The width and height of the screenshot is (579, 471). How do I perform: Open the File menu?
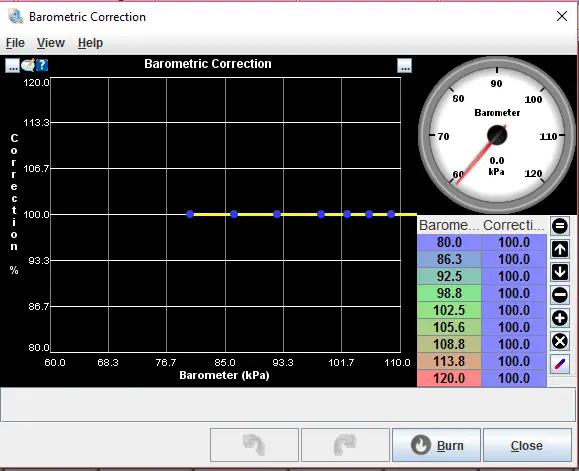pyautogui.click(x=15, y=43)
